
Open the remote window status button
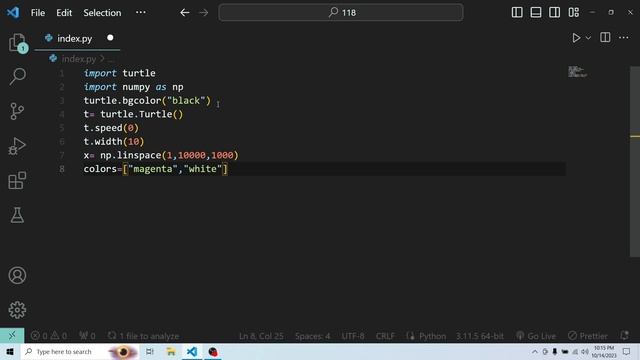pyautogui.click(x=12, y=336)
